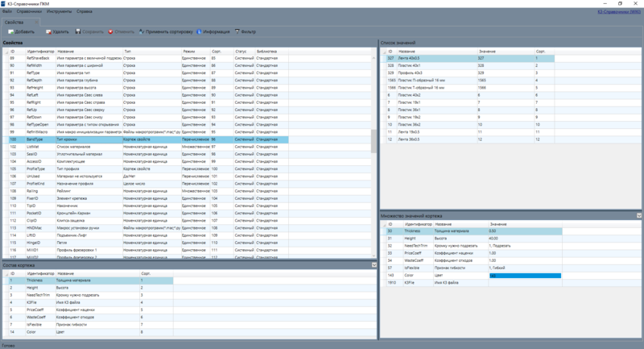Screen dimensions: 644x349
Task: Click the Удалить (Delete) toolbar icon
Action: point(48,31)
